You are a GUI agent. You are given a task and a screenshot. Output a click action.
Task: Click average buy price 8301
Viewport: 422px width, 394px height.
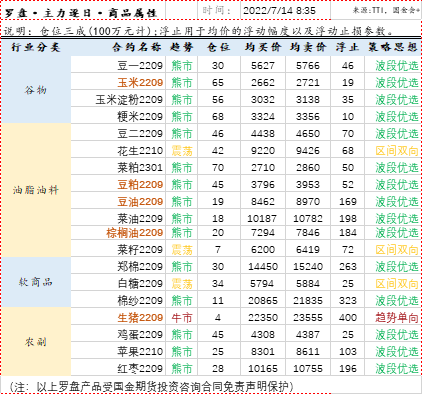[263, 352]
